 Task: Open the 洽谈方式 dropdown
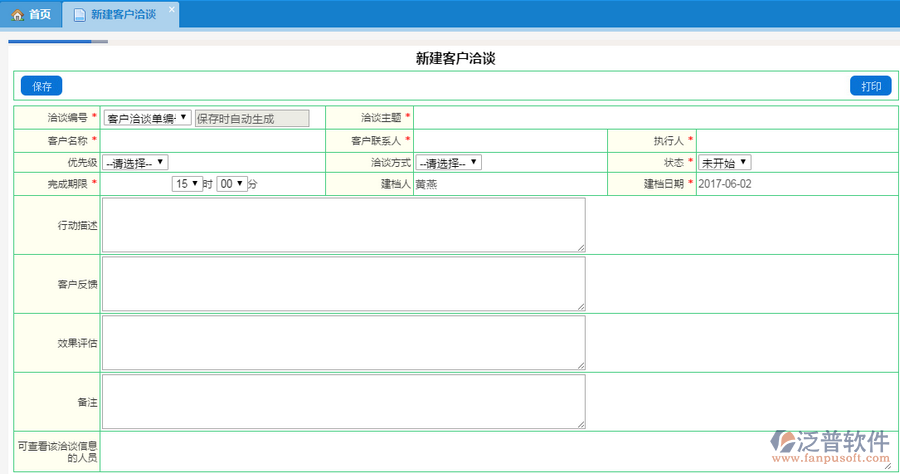[449, 162]
